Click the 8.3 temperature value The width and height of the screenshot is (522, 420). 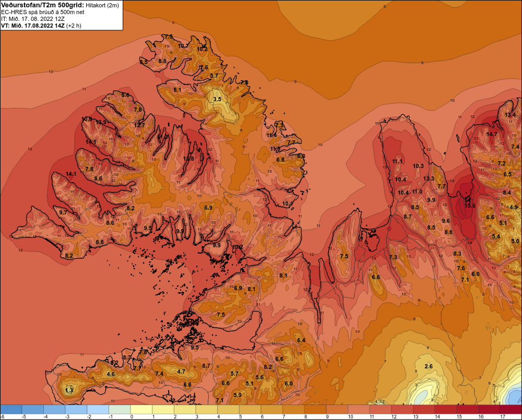point(457,254)
